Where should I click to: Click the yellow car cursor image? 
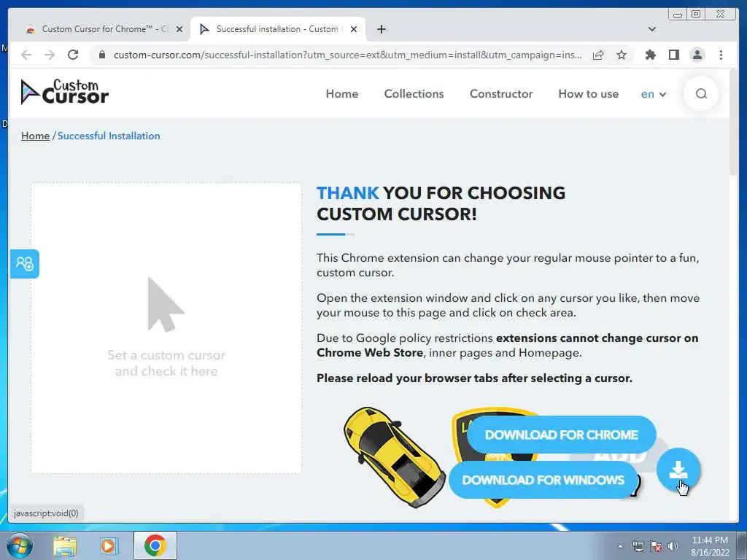pos(395,457)
